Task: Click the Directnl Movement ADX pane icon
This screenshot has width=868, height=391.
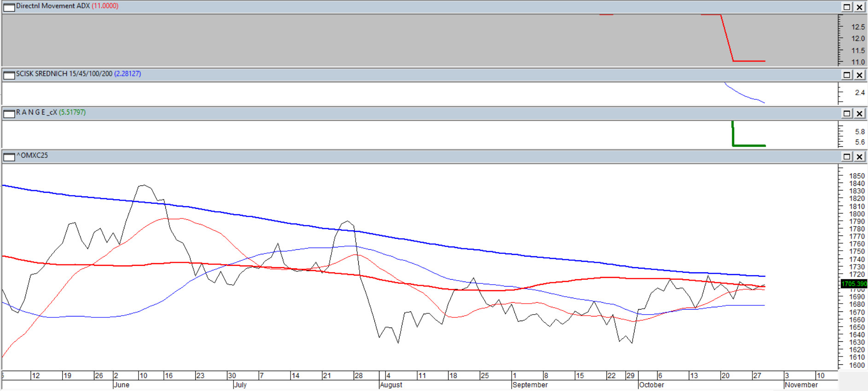Action: (9, 7)
